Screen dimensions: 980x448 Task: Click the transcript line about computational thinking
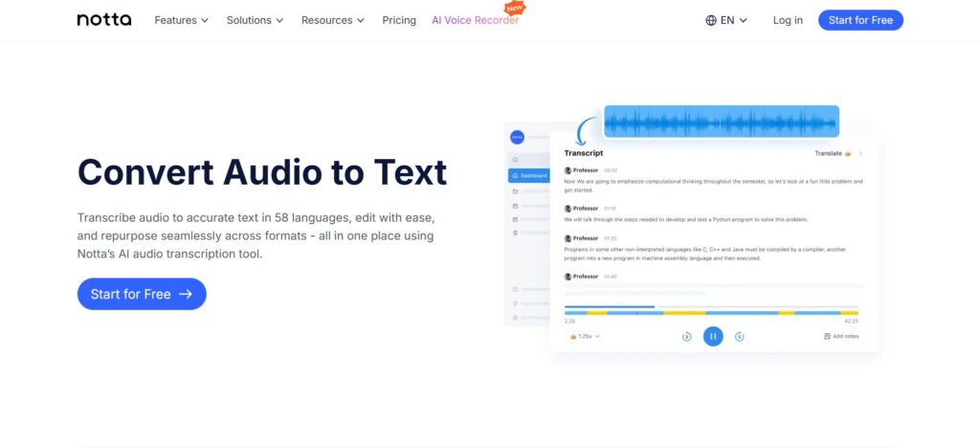point(713,186)
